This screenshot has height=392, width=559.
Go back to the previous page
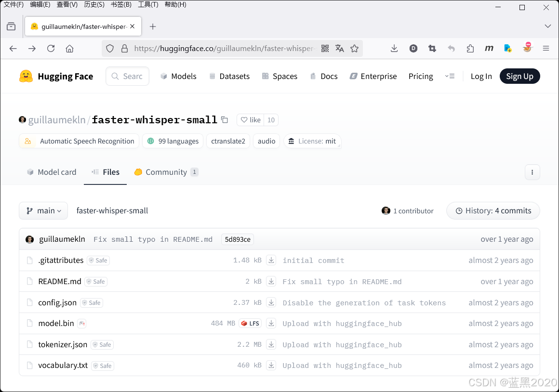13,49
